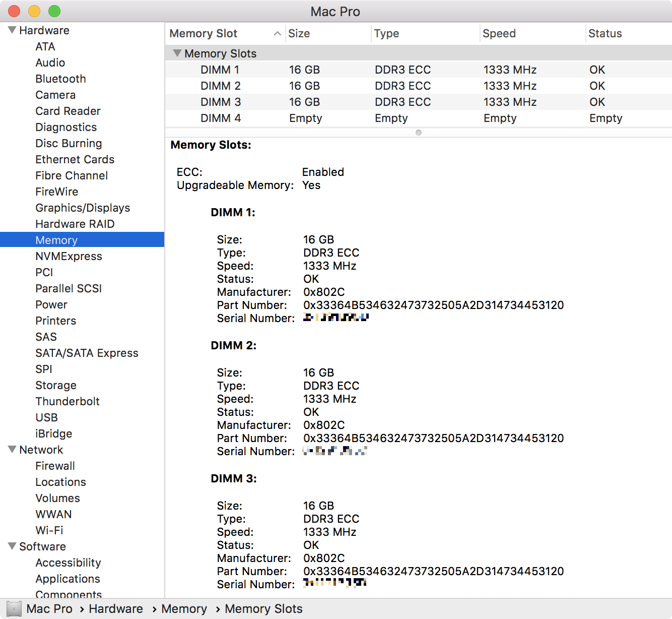
Task: Zoom the window using the green button
Action: point(54,11)
